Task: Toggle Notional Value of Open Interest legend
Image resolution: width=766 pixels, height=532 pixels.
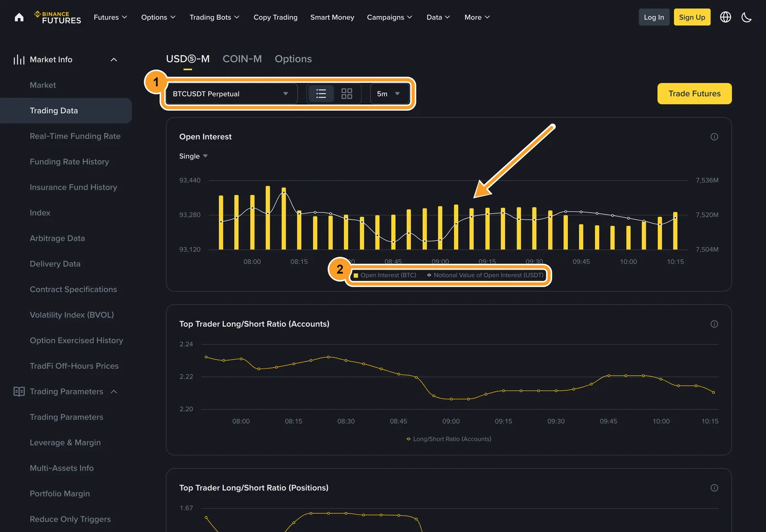Action: point(485,275)
